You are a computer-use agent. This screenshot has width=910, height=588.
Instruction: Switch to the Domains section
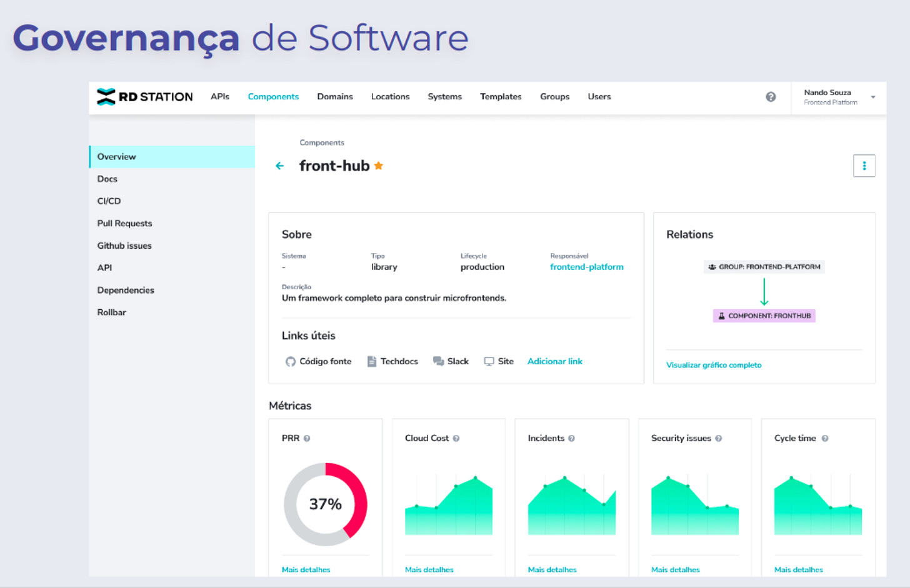[335, 97]
